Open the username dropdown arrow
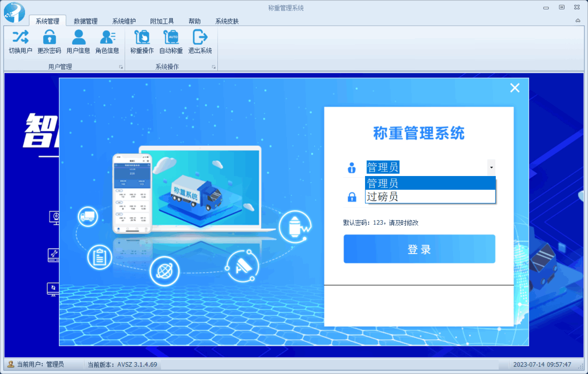The height and width of the screenshot is (374, 588). pyautogui.click(x=491, y=167)
